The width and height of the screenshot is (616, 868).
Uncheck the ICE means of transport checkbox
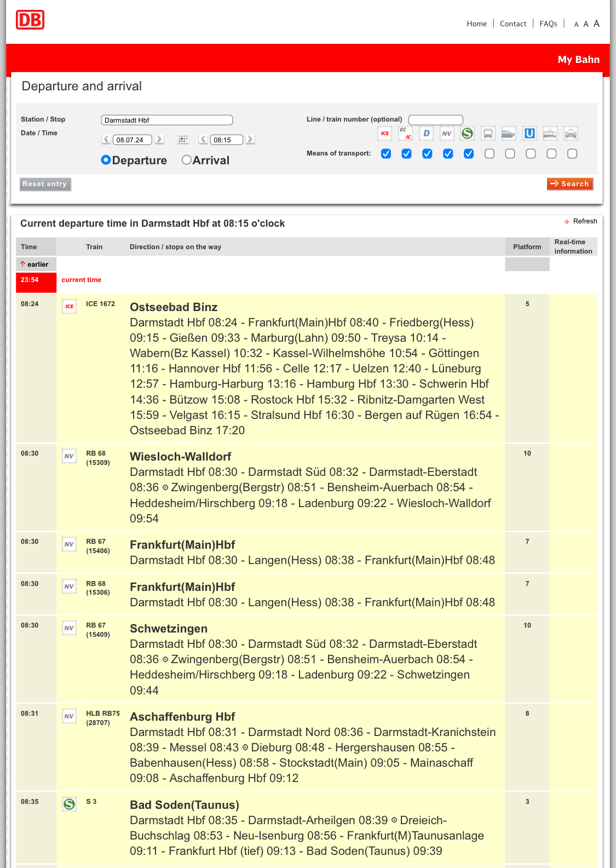(x=386, y=154)
